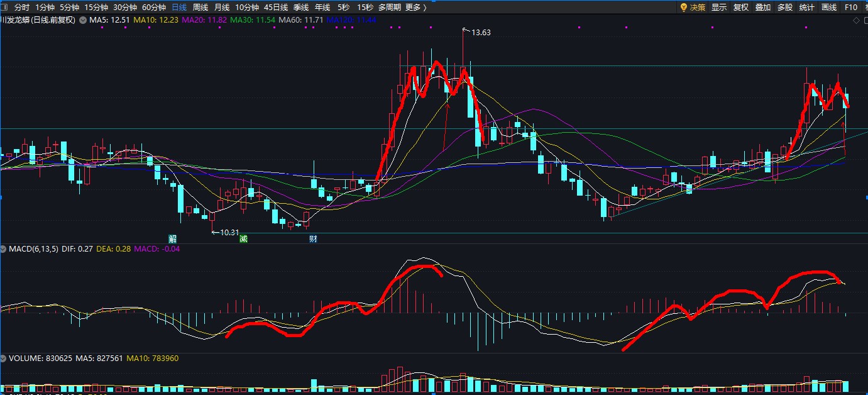The width and height of the screenshot is (868, 395).
Task: Open the 复权 adjustment menu
Action: click(741, 8)
